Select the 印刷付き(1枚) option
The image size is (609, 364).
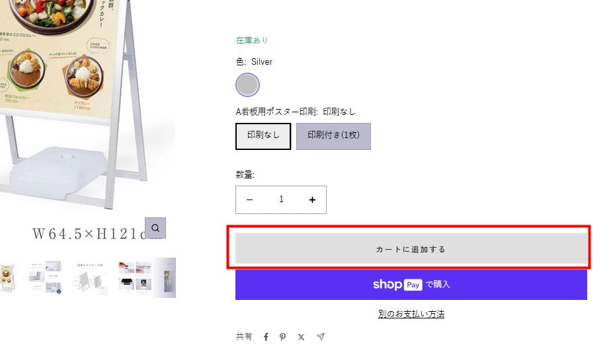[x=333, y=136]
